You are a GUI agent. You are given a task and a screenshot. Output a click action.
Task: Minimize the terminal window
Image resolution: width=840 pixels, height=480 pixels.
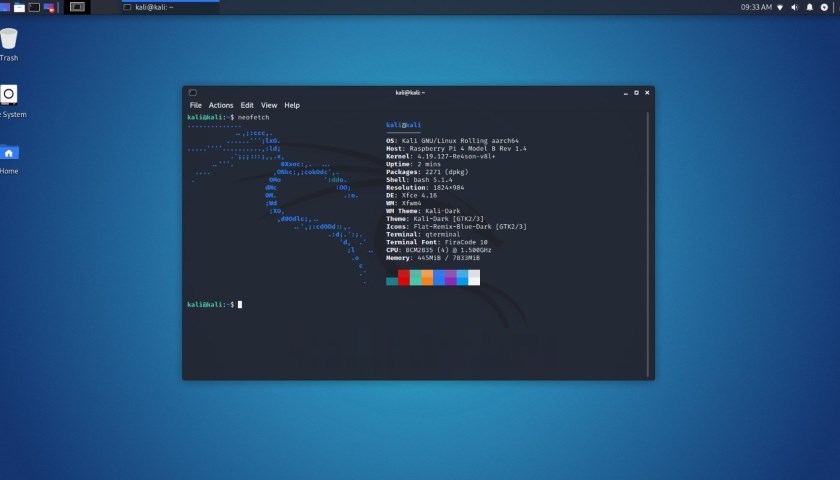coord(626,93)
